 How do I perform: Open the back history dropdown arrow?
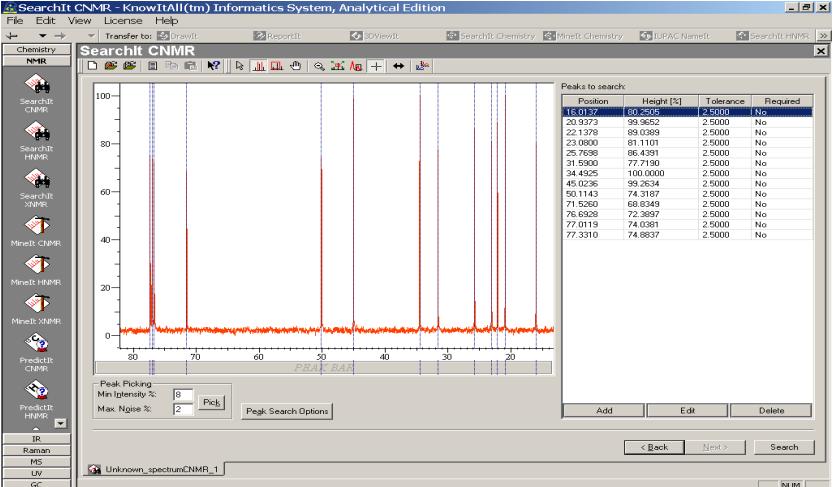point(43,36)
